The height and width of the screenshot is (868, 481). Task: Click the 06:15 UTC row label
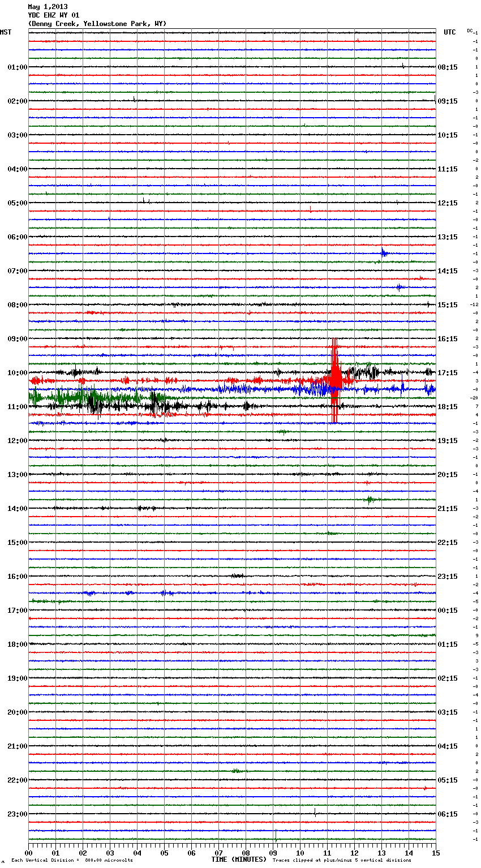tap(448, 814)
